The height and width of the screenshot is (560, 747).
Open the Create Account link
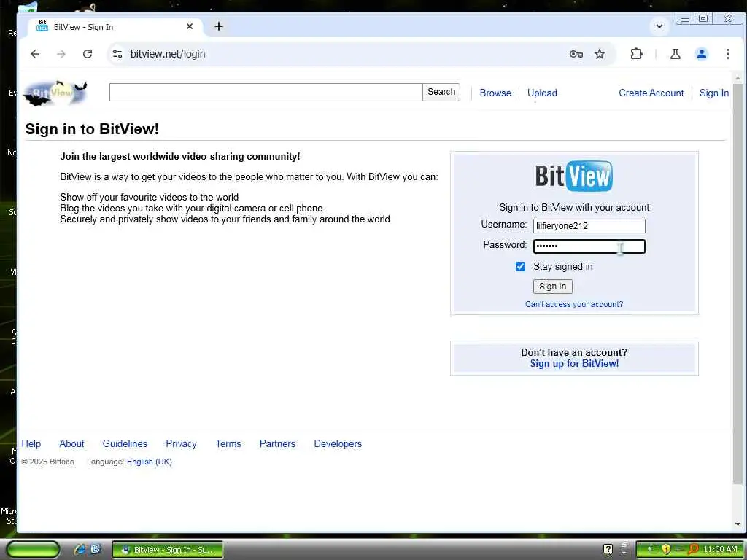click(x=651, y=93)
